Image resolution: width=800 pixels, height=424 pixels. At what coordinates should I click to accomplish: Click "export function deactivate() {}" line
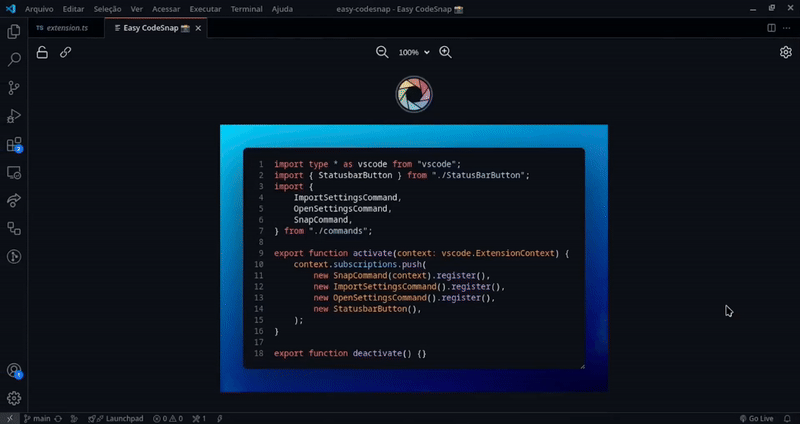pos(350,353)
